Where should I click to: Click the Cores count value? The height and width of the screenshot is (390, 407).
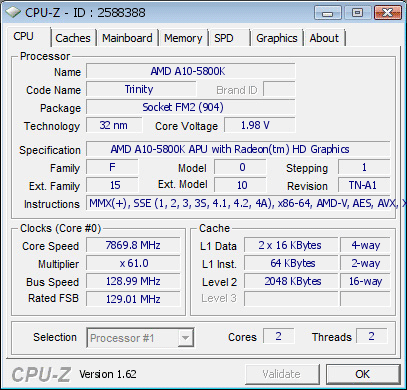[x=279, y=336]
